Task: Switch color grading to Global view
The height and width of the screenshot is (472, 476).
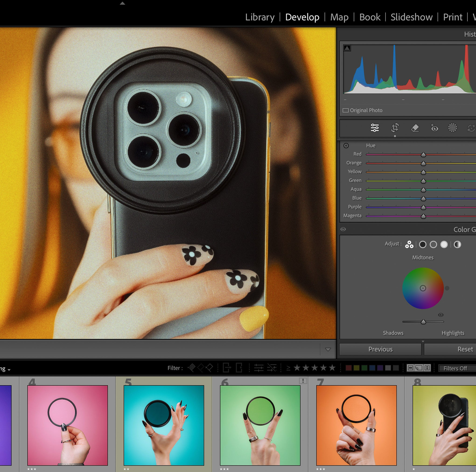Action: (457, 244)
